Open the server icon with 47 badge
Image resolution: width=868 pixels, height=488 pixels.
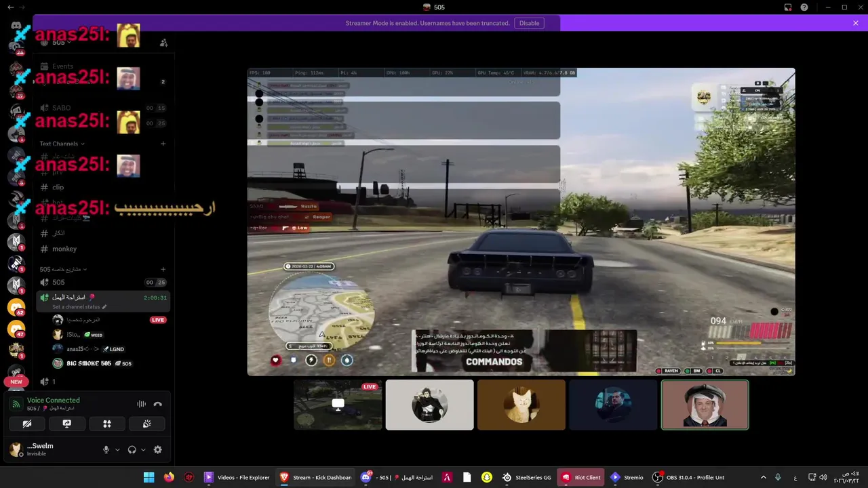click(x=16, y=329)
